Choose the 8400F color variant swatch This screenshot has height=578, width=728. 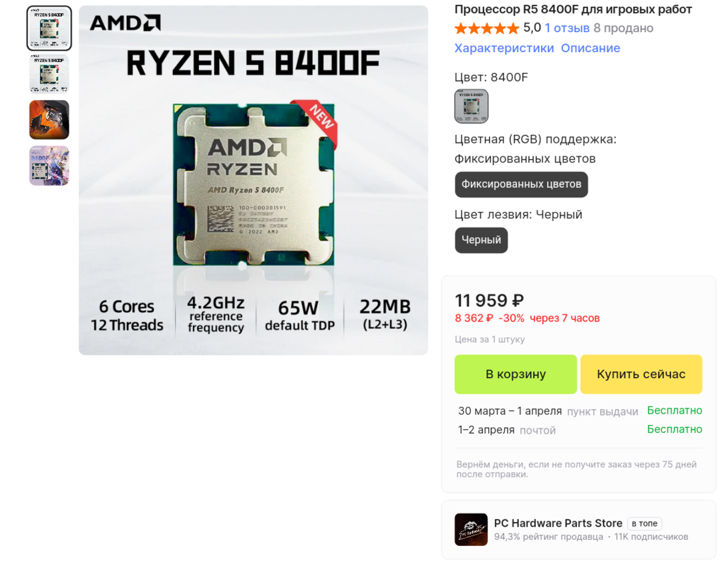[x=472, y=106]
